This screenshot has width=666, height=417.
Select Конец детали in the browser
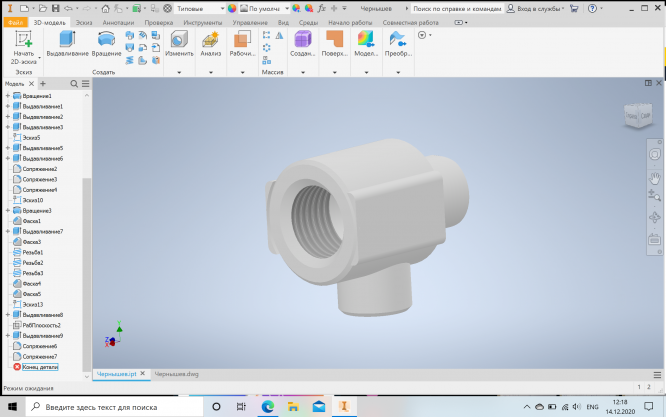(41, 367)
